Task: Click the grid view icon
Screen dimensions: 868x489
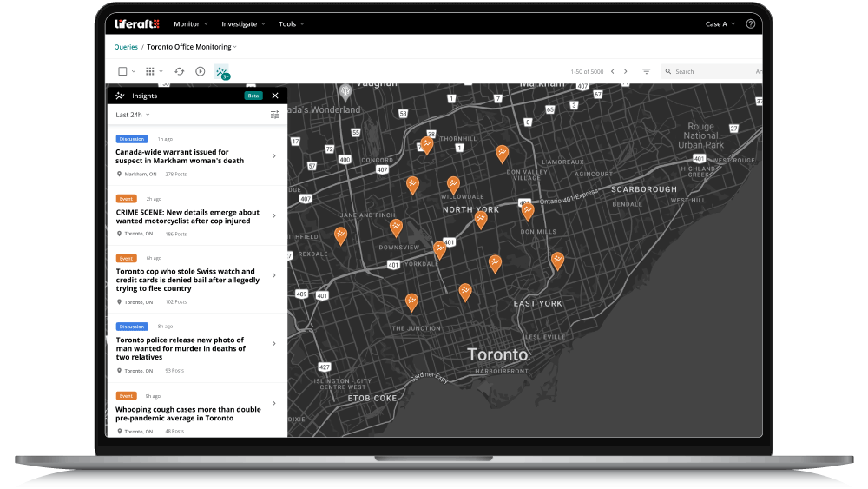Action: point(150,71)
